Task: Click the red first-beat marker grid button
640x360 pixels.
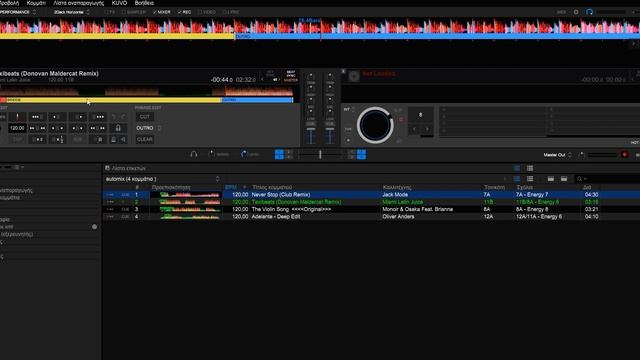Action: [17, 117]
